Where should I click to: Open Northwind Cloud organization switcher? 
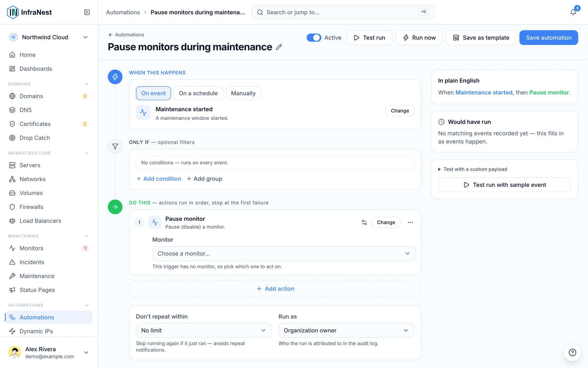tap(49, 37)
